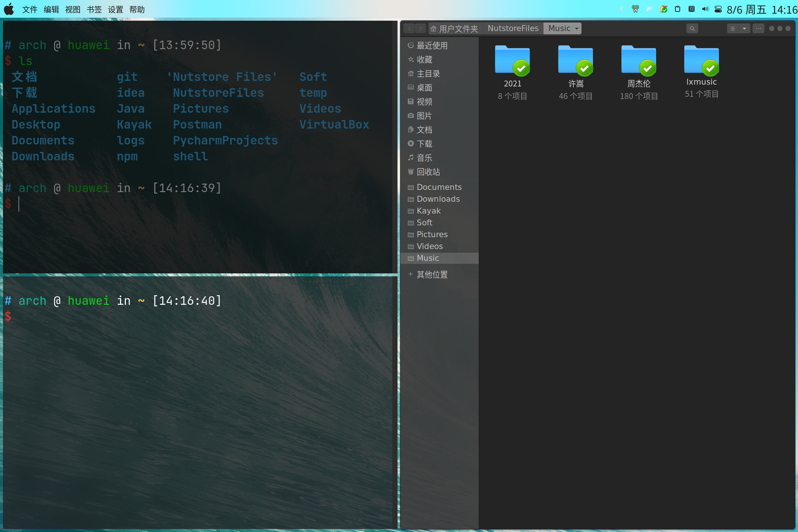Open the system toggles icon in tray
798x532 pixels.
click(718, 9)
